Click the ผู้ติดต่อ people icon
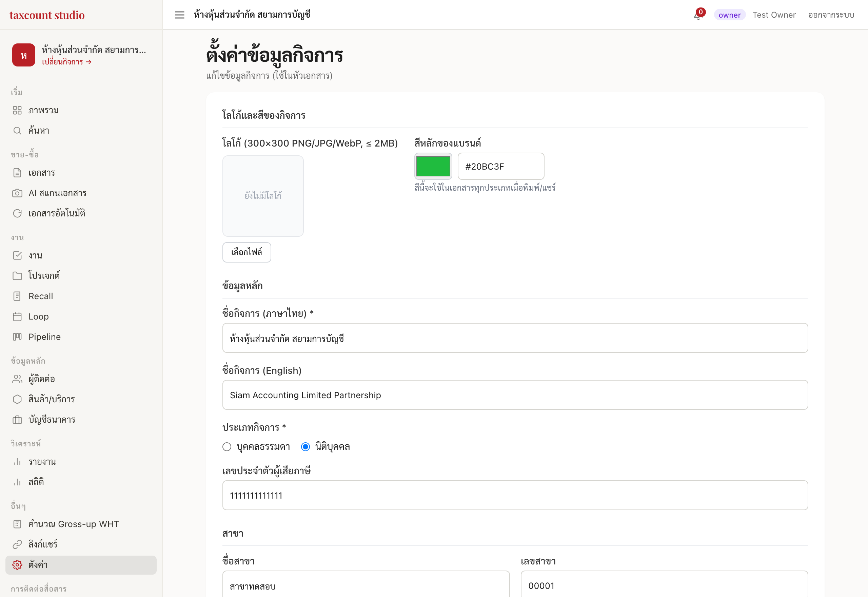 (x=17, y=379)
